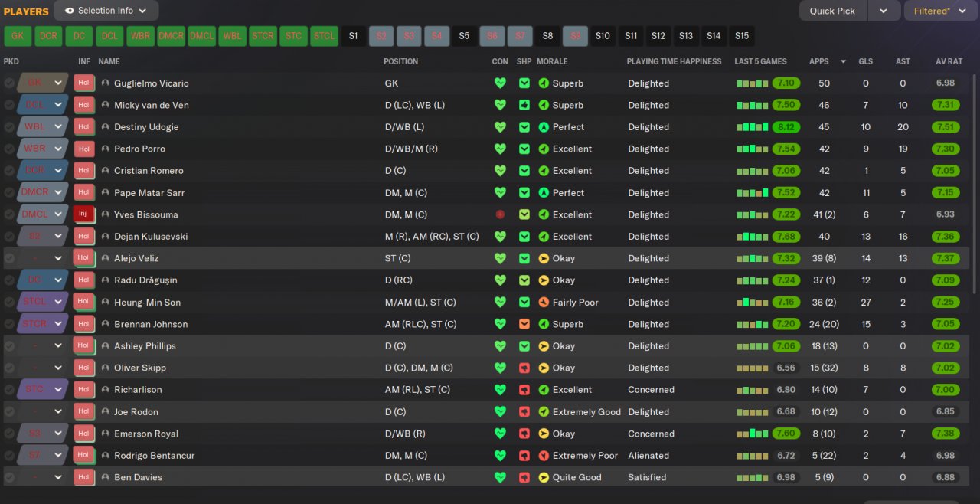The image size is (980, 504).
Task: Toggle the picked checkmark for Guglielmo Vicario
Action: (9, 83)
